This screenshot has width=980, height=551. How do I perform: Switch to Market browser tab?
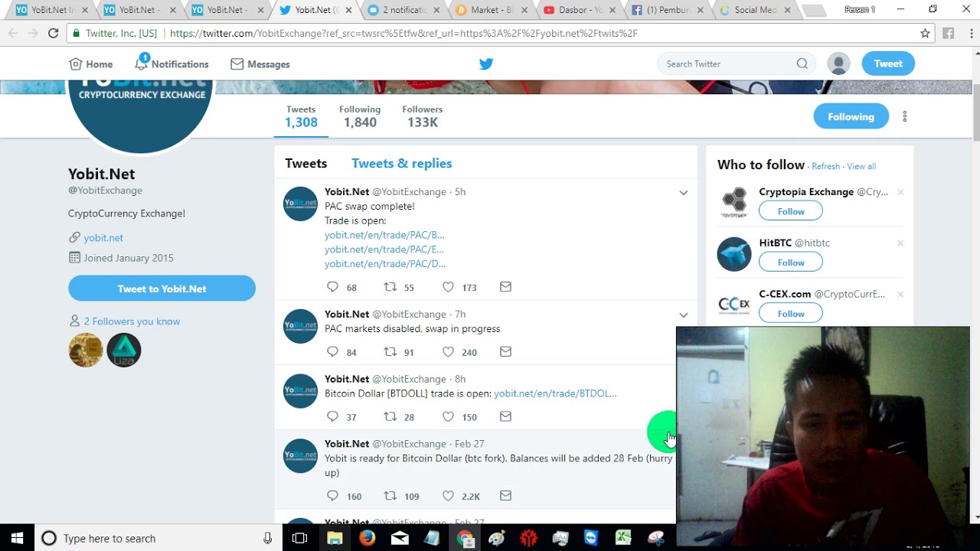coord(490,10)
